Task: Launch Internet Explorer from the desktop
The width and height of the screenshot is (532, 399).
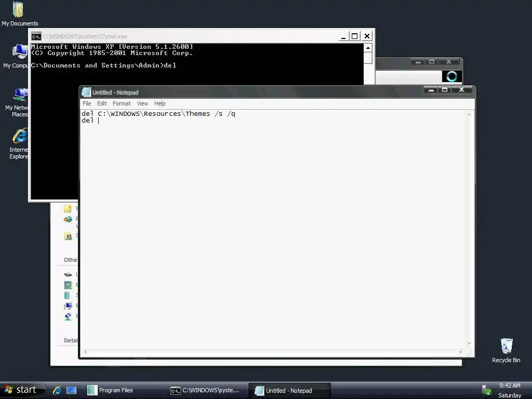Action: (19, 144)
